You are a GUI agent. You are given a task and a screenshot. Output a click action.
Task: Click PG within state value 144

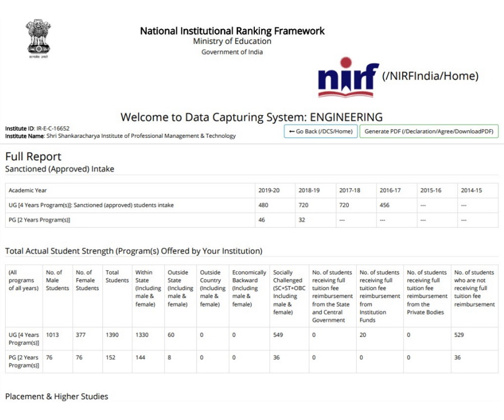point(140,357)
